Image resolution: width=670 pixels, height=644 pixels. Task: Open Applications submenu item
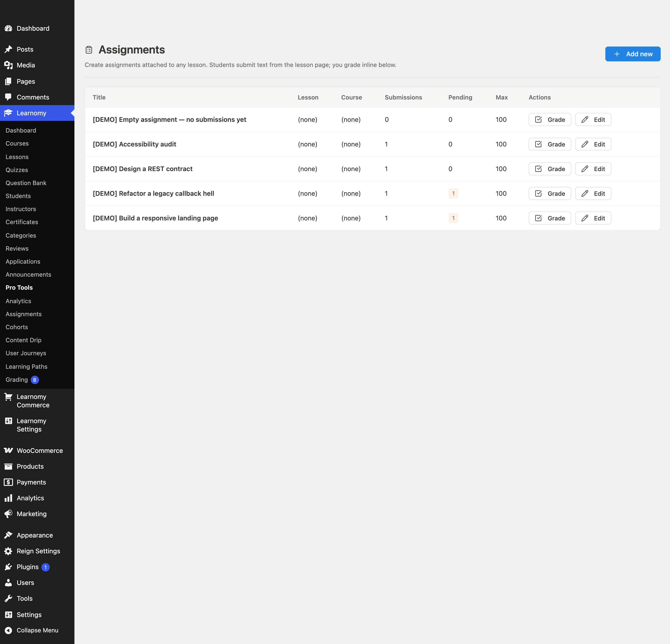(23, 261)
